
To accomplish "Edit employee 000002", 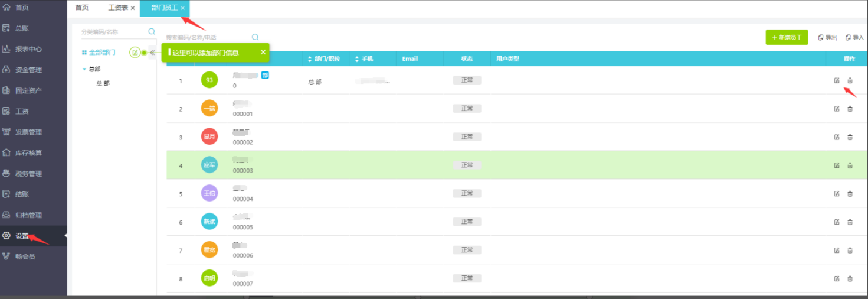I will 837,137.
